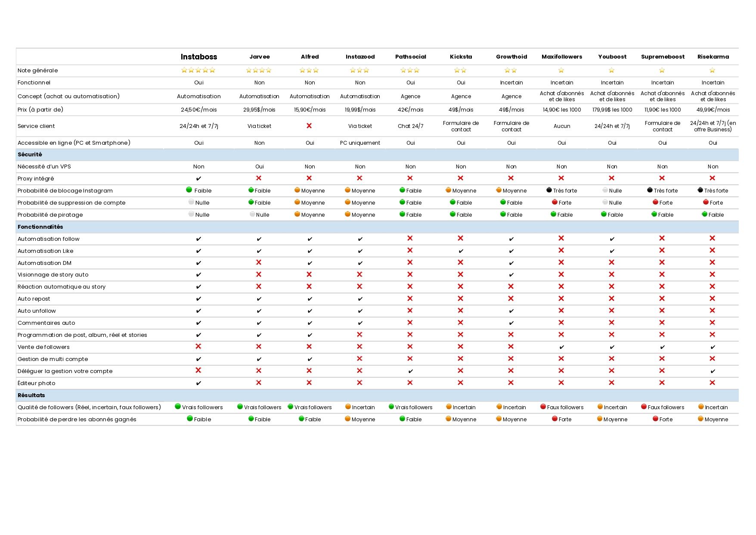Click Instazood orange dot for Qualité de followers
This screenshot has width=756, height=535.
coord(348,407)
